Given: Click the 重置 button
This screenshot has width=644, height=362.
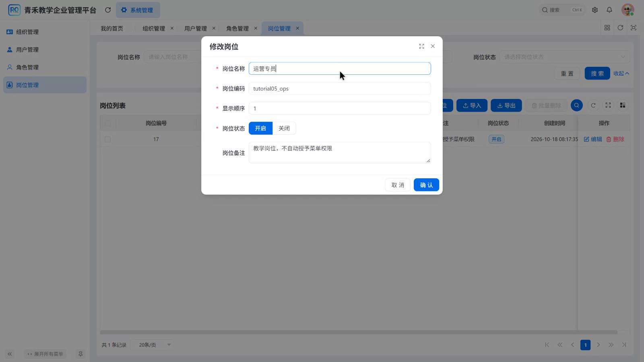Looking at the screenshot, I should tap(567, 74).
